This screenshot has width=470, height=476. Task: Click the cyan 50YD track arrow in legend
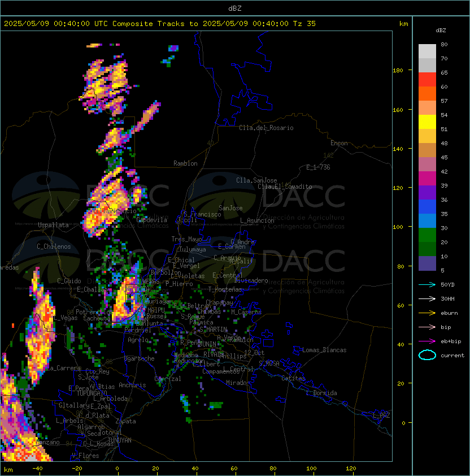pos(427,284)
